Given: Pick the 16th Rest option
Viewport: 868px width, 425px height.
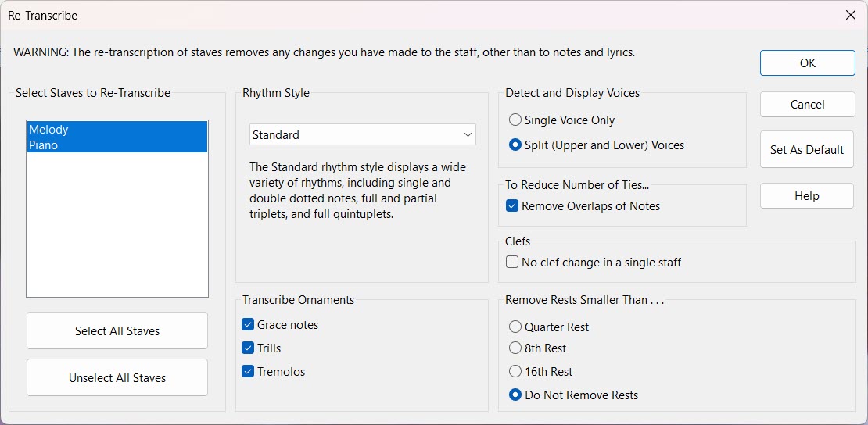Looking at the screenshot, I should (515, 372).
